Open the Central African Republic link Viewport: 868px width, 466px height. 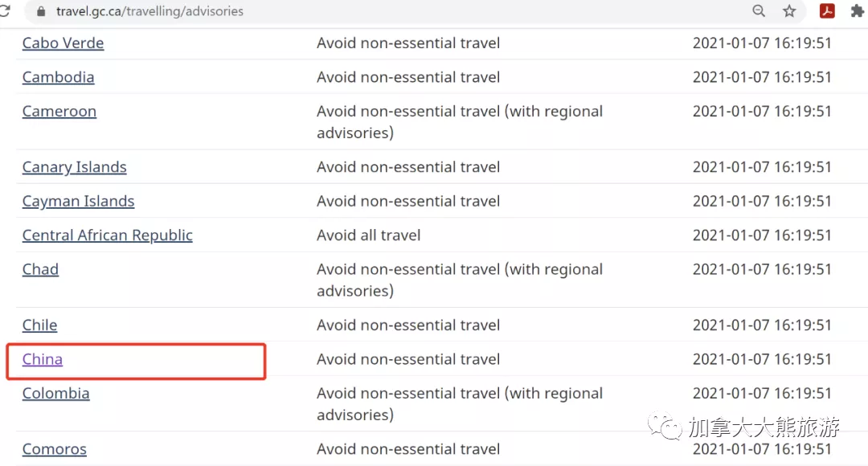tap(108, 235)
